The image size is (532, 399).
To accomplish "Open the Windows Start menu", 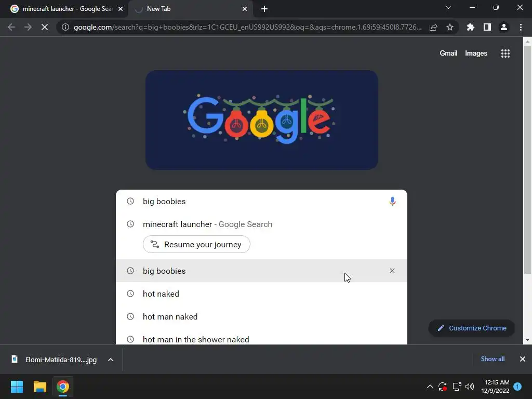I will click(17, 387).
